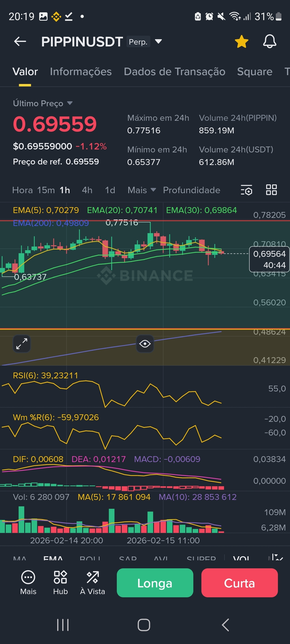Enable the SUPER indicator
This screenshot has height=644, width=290.
pos(201,558)
